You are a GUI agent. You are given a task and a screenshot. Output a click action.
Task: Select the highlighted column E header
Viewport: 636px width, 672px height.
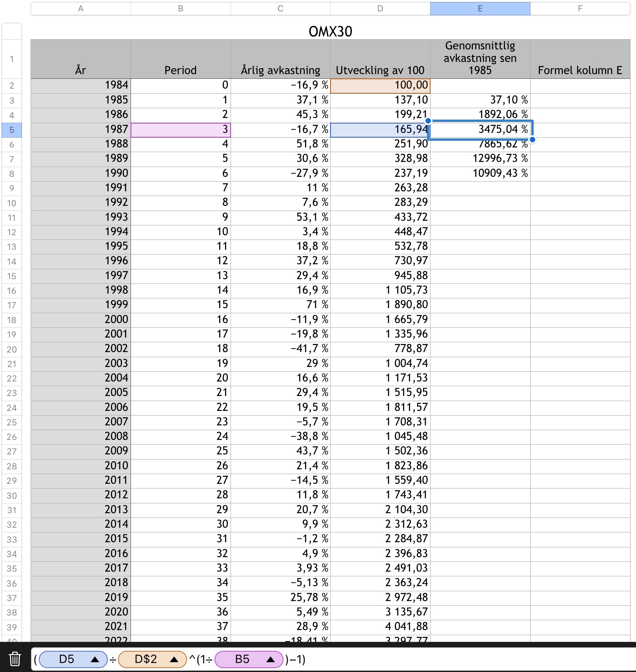pos(480,9)
